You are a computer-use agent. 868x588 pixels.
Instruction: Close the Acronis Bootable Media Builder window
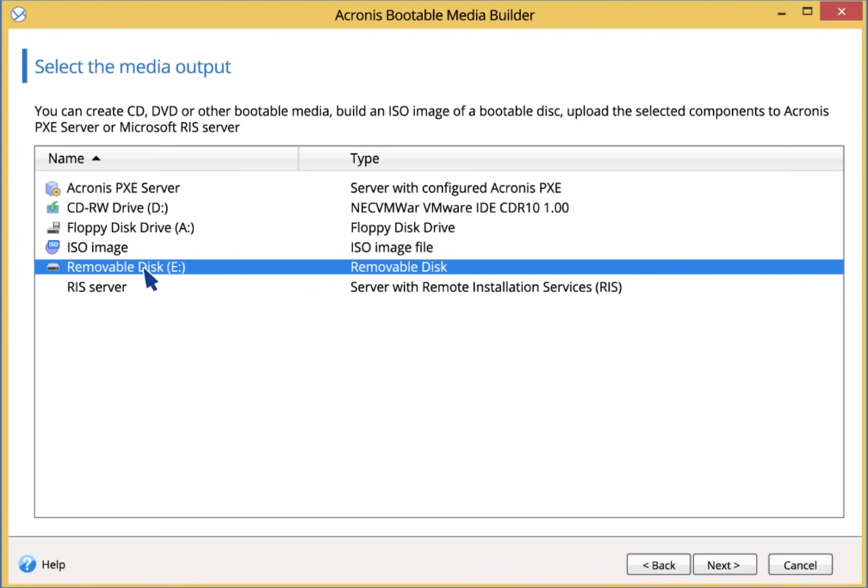[841, 11]
